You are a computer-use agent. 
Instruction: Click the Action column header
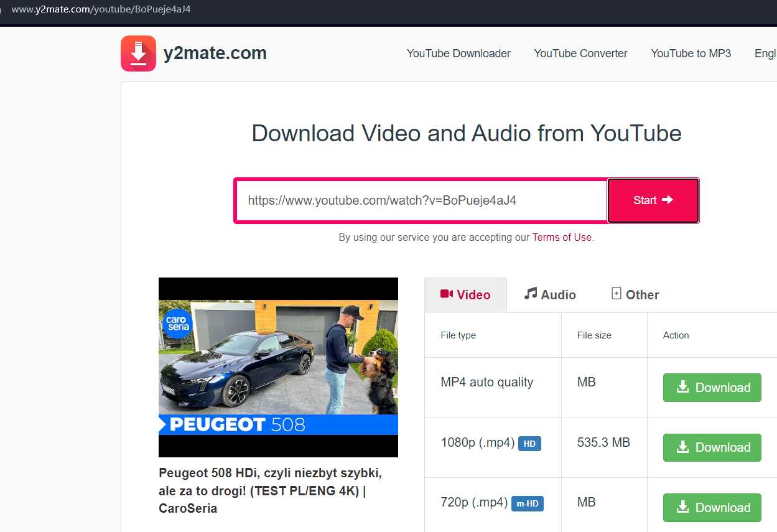[676, 335]
